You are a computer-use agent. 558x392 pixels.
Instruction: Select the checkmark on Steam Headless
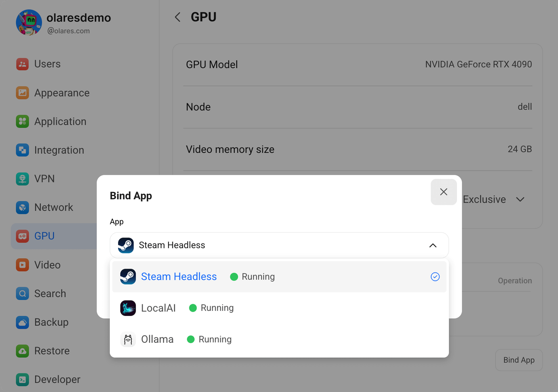tap(435, 277)
